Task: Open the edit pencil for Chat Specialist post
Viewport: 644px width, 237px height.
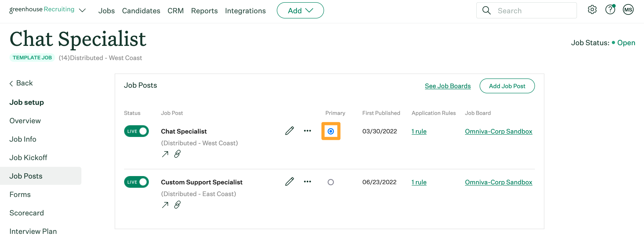Action: coord(290,131)
